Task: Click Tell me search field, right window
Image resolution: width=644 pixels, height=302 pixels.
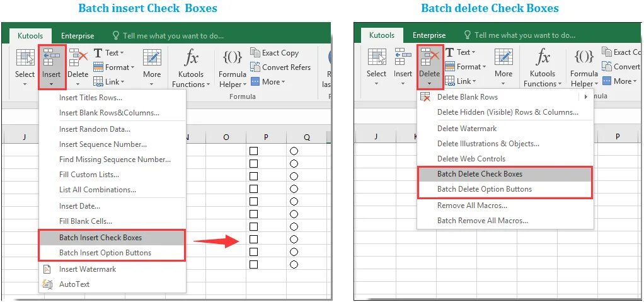Action: click(x=520, y=35)
